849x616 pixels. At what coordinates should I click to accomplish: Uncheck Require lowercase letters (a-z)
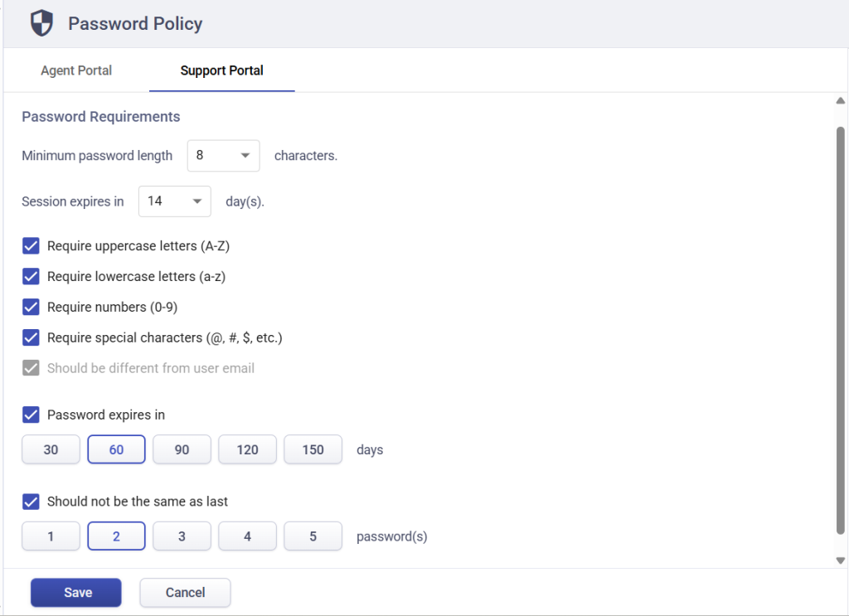[31, 276]
